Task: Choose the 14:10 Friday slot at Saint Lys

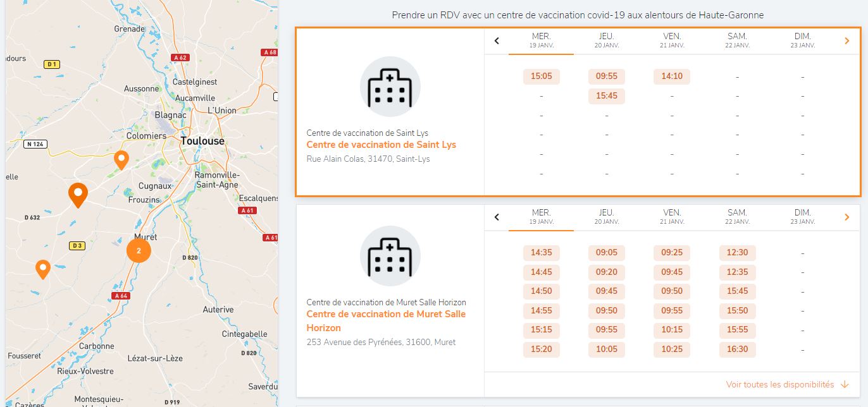Action: coord(672,76)
